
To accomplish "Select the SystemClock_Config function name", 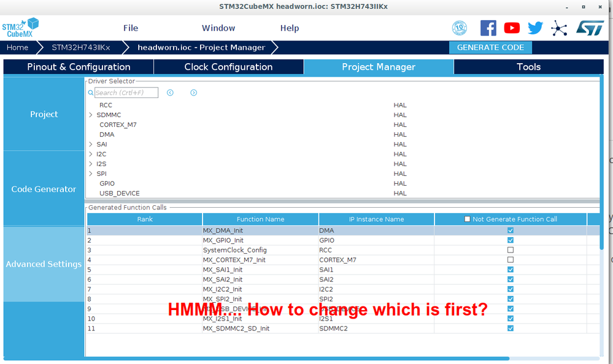I will pos(235,250).
